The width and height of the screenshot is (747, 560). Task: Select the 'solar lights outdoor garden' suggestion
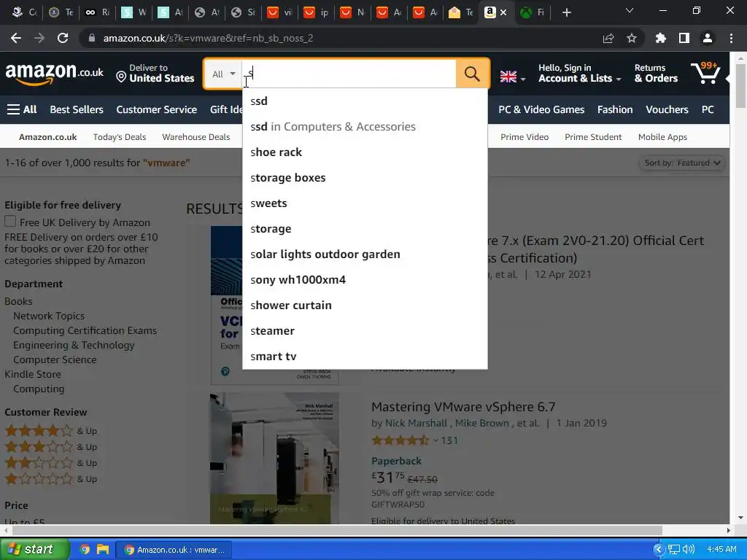365,254
